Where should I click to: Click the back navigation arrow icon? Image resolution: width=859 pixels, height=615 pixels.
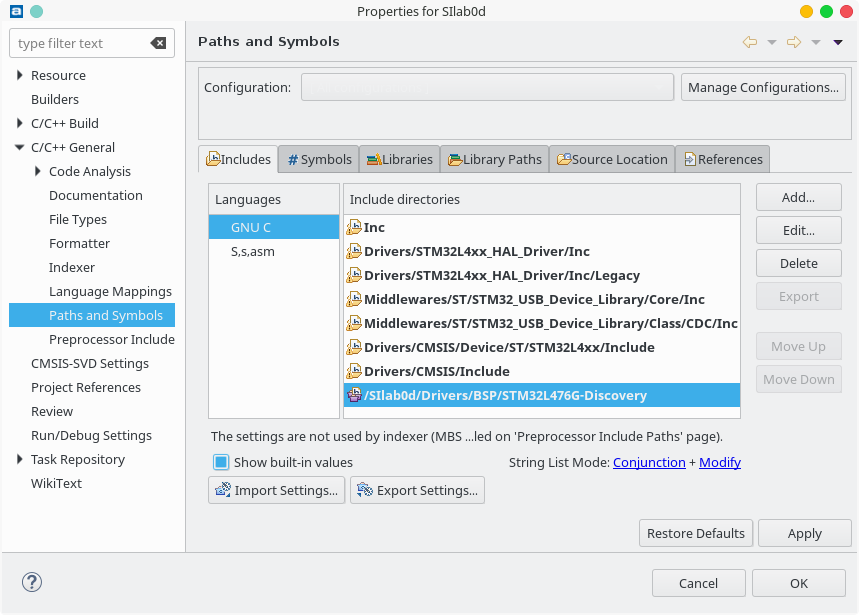click(749, 42)
